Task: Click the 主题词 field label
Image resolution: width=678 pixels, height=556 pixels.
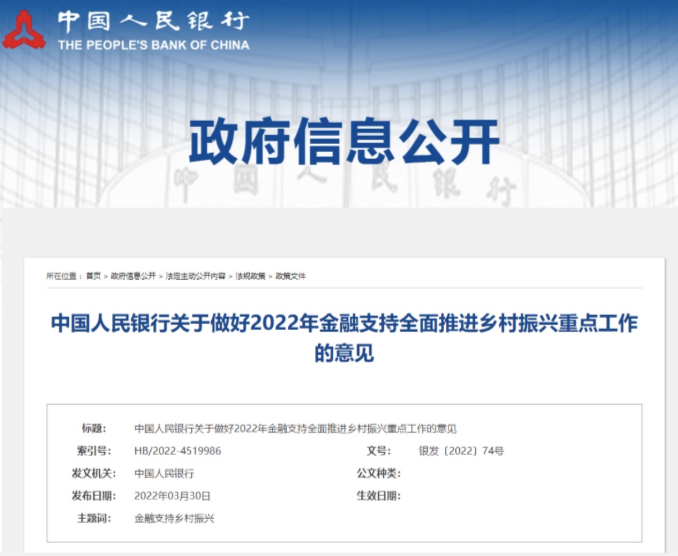Action: pyautogui.click(x=94, y=518)
